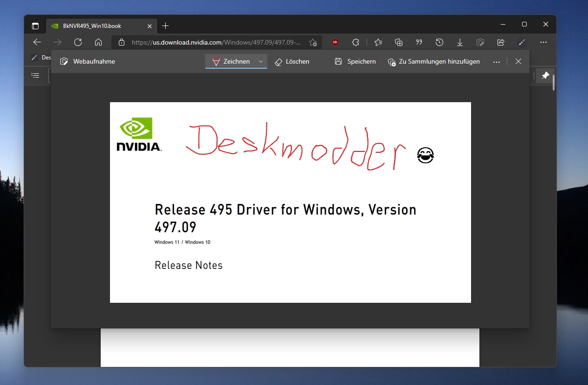View site security lock info
The height and width of the screenshot is (385, 588).
122,42
